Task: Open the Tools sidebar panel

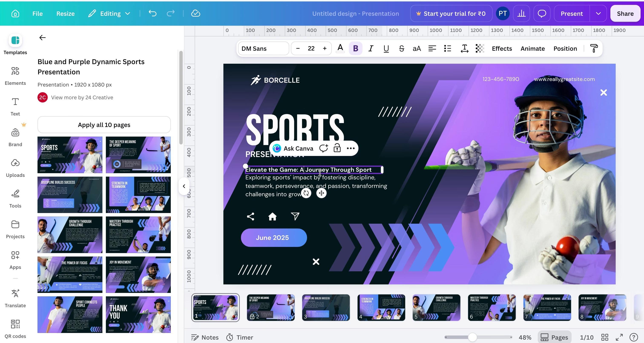Action: pyautogui.click(x=15, y=199)
